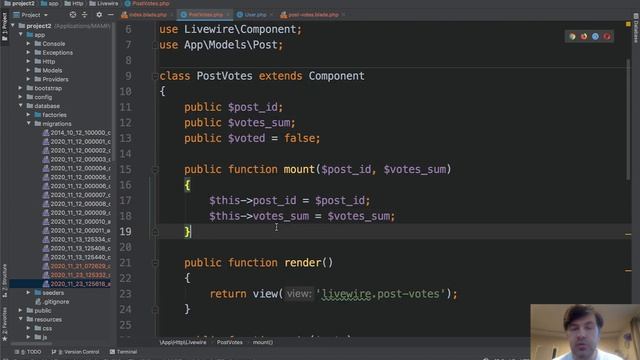Image resolution: width=640 pixels, height=360 pixels.
Task: Open in Safari browser icon
Action: point(595,37)
